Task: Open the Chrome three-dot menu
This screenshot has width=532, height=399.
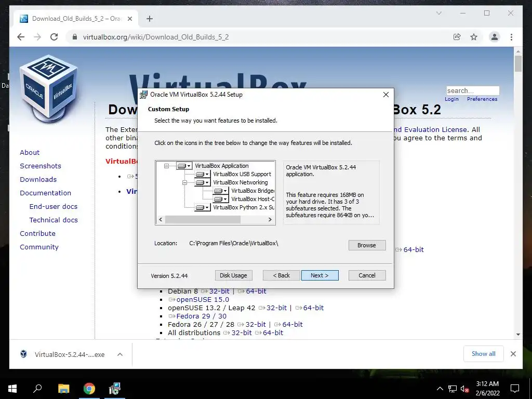Action: (x=511, y=37)
